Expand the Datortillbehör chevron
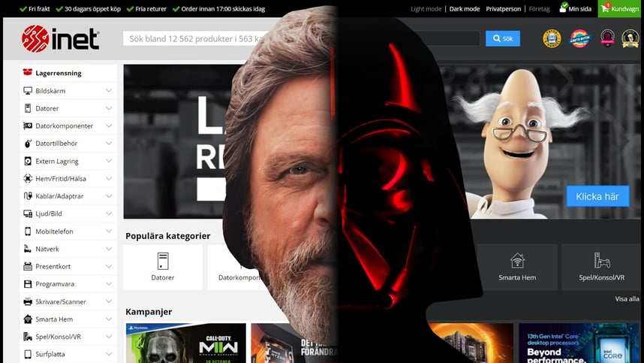The image size is (644, 363). coord(108,143)
